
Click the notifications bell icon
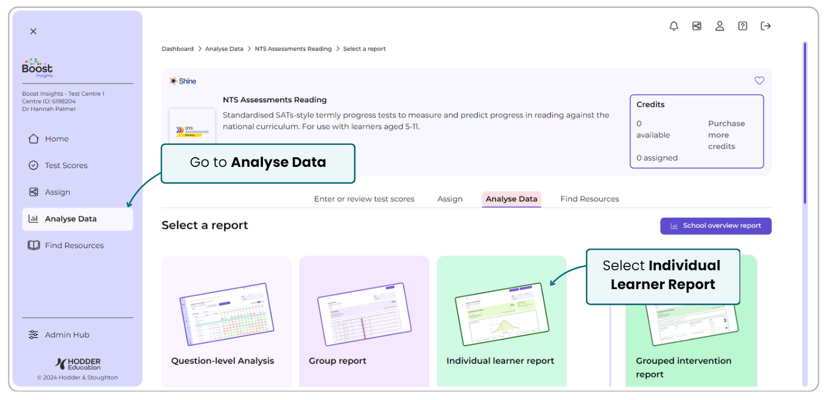[x=673, y=26]
